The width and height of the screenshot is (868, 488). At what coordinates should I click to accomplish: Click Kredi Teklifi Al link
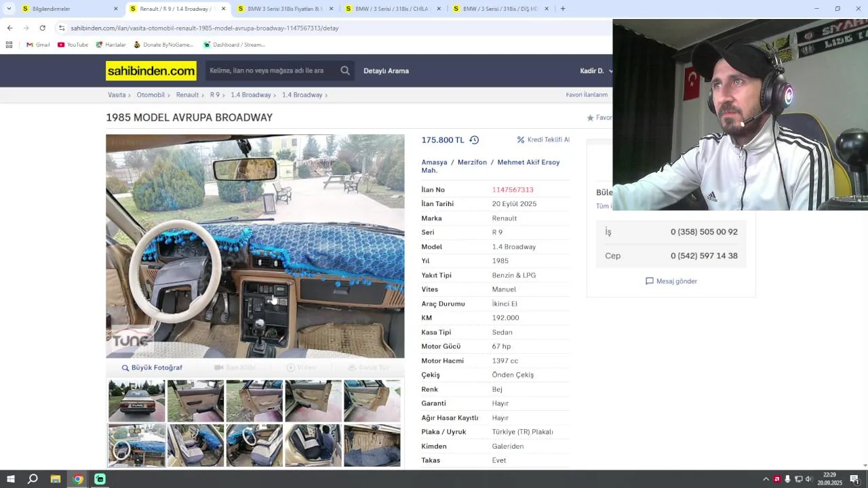pyautogui.click(x=543, y=140)
